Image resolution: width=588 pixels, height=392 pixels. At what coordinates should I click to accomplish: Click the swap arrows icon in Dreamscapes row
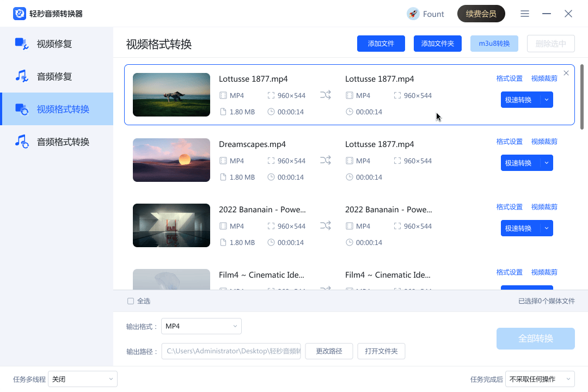pos(326,161)
